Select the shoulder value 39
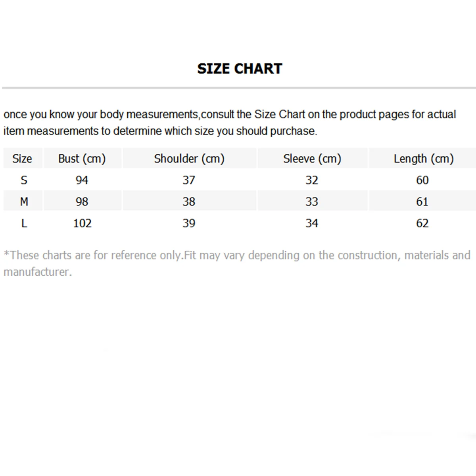 (189, 223)
